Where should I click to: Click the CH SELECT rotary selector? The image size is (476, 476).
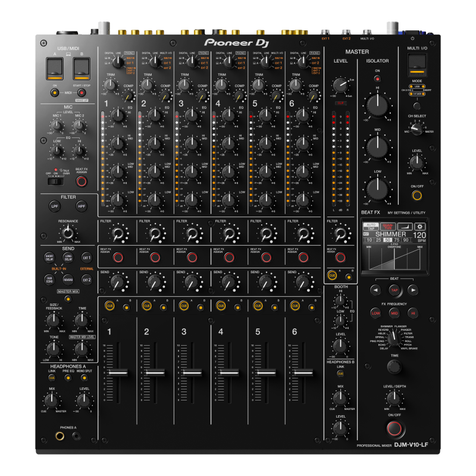416,129
